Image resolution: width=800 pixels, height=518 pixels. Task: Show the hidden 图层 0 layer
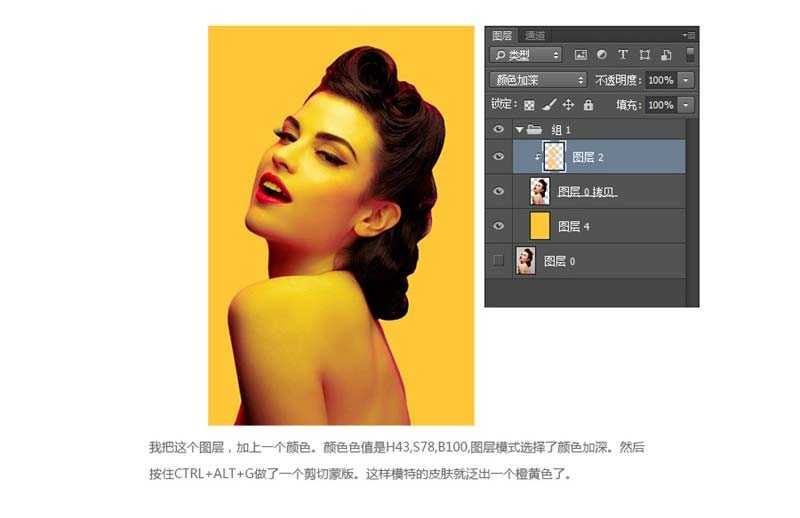pos(498,260)
